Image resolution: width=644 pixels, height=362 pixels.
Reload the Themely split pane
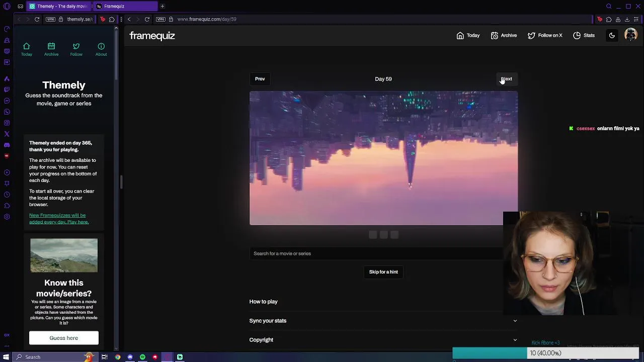(37, 19)
